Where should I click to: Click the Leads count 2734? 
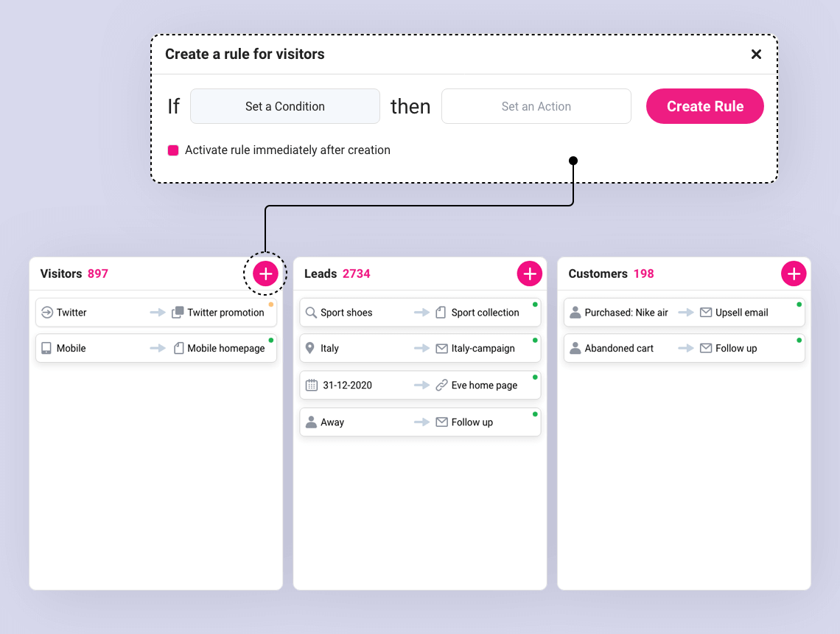[x=356, y=274]
